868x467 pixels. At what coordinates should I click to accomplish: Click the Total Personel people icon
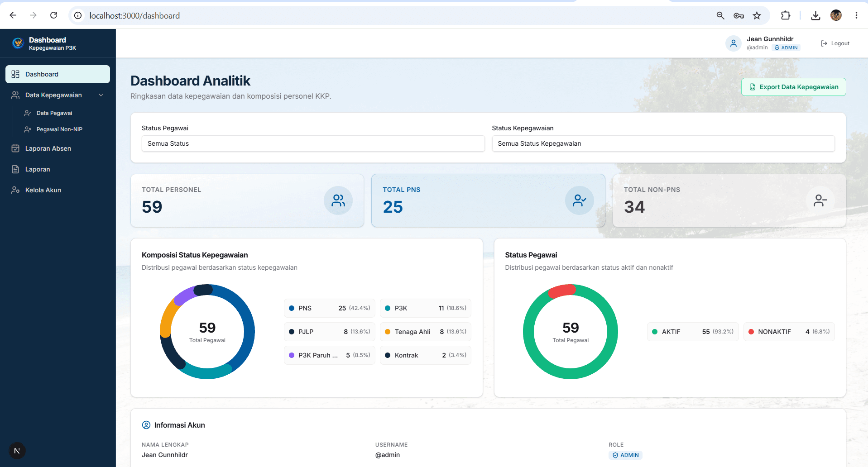click(338, 200)
